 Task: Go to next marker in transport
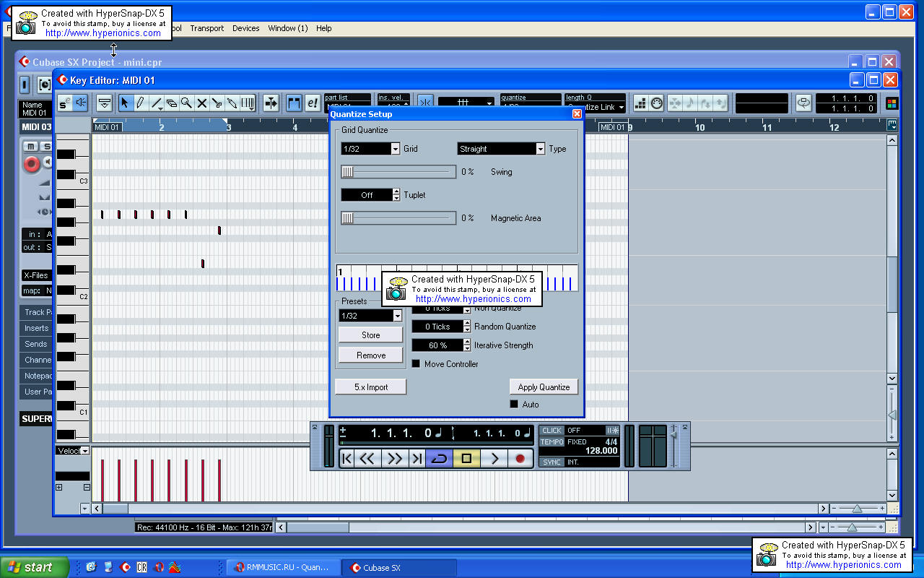tap(417, 458)
